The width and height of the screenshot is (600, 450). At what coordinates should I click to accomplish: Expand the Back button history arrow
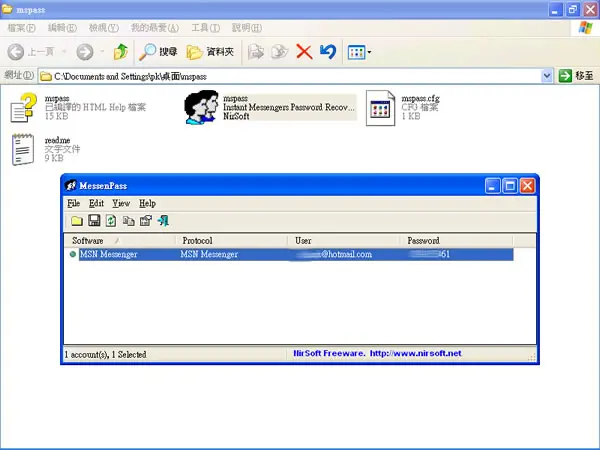[64, 52]
